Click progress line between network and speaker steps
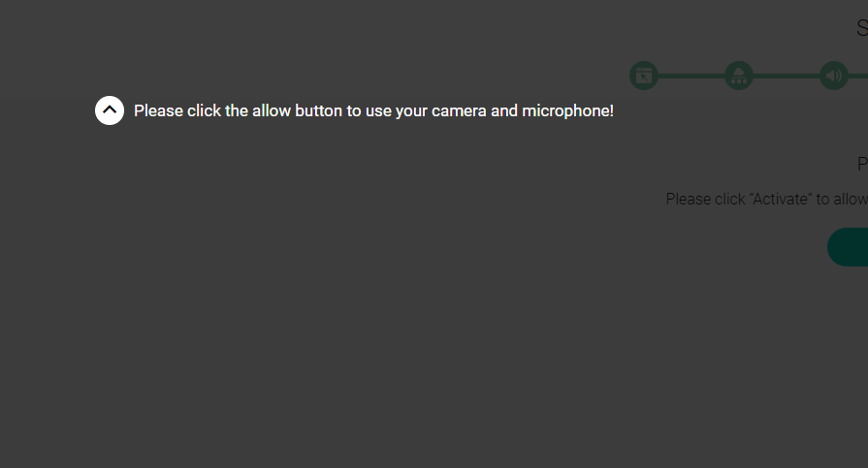Image resolution: width=868 pixels, height=468 pixels. tap(787, 76)
